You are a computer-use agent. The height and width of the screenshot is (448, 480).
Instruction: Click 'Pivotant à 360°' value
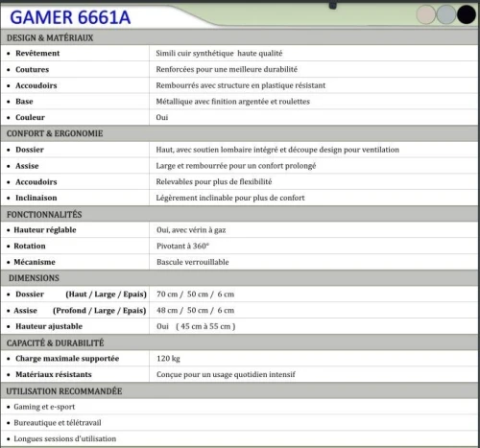click(x=182, y=246)
